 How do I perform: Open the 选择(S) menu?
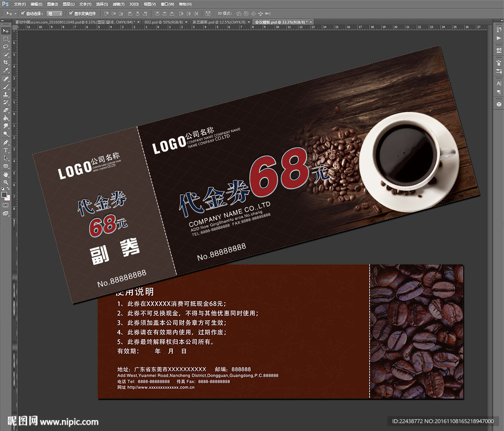pos(102,4)
